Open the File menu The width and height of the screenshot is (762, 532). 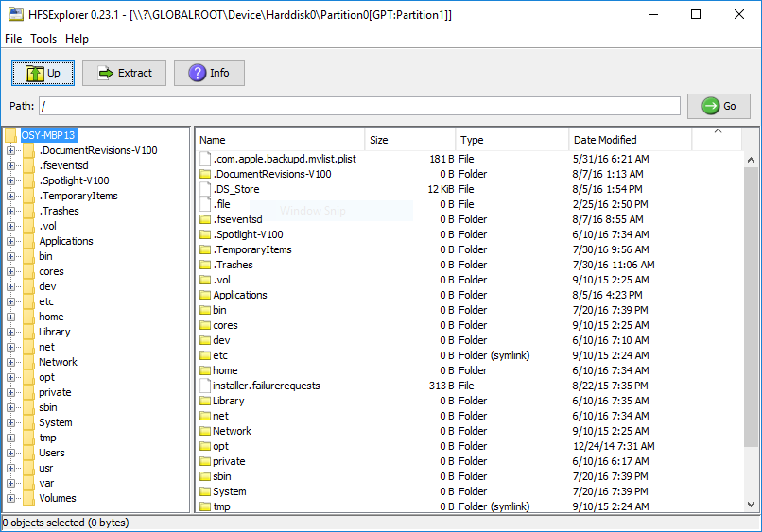tap(13, 39)
